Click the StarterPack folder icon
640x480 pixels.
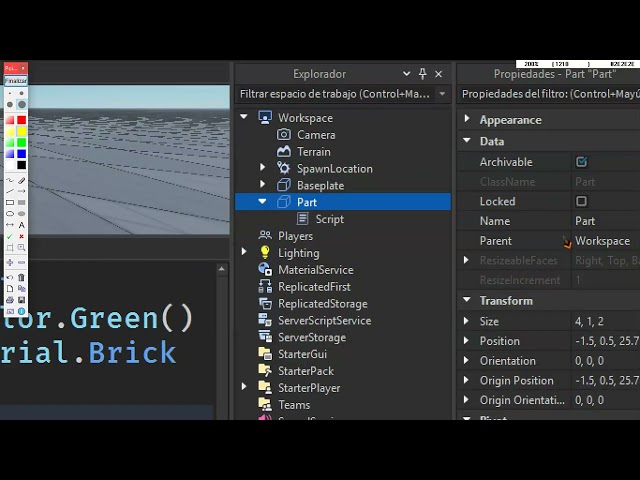tap(265, 371)
